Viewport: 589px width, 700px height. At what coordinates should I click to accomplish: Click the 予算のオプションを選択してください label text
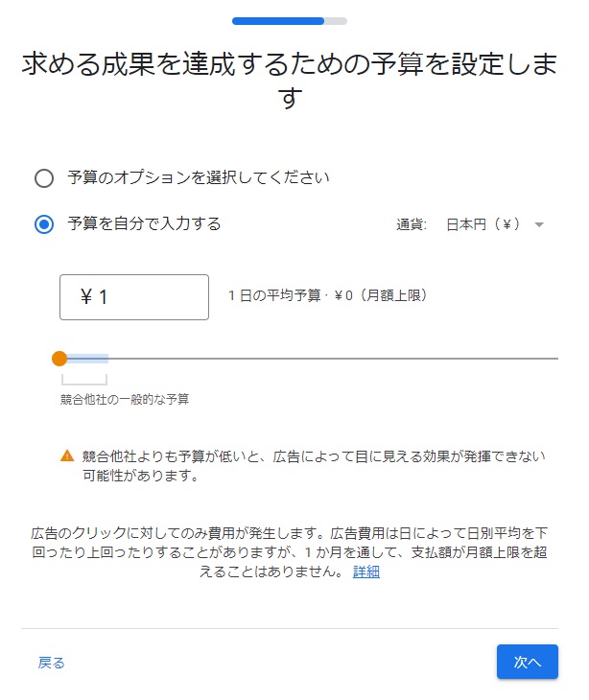click(199, 177)
